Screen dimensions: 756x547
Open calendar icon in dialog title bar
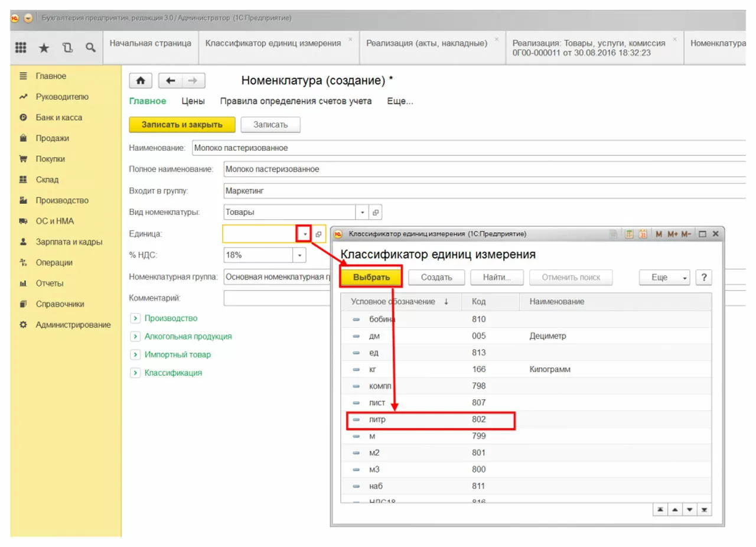[x=643, y=234]
